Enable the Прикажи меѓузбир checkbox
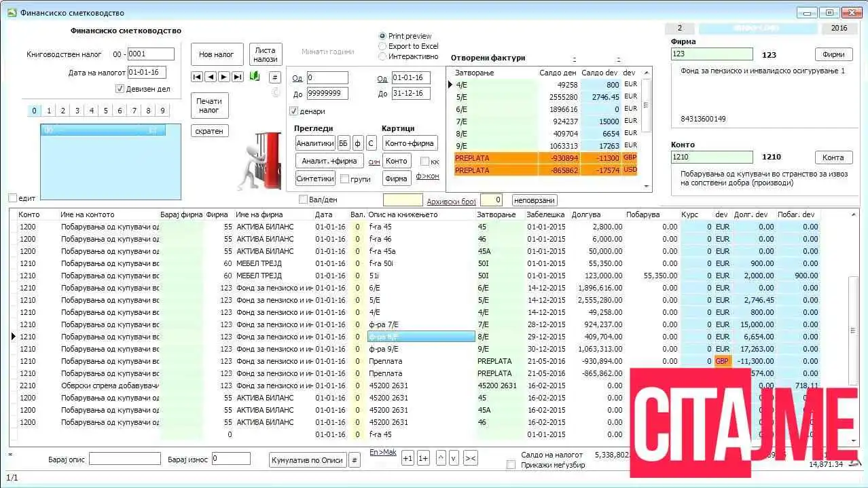868x488 pixels. tap(511, 465)
